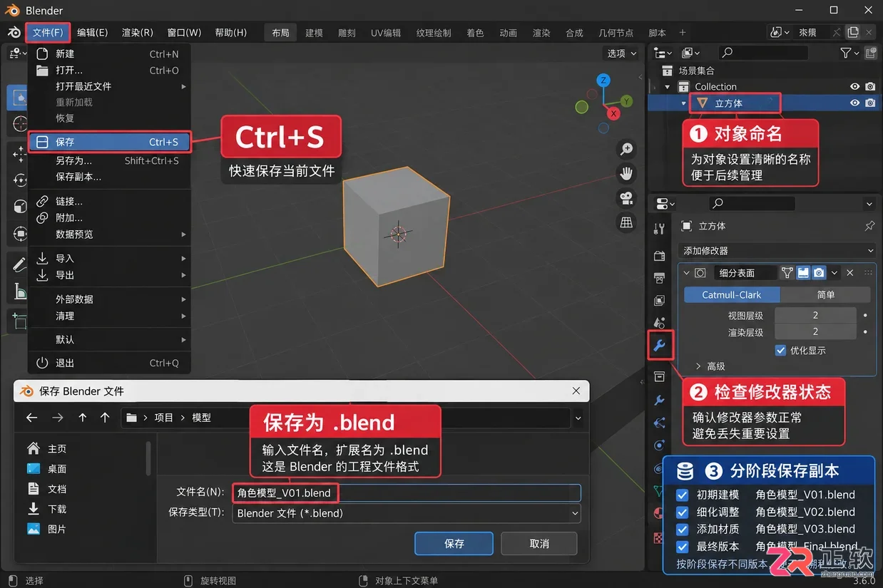Open 桌面 location in dialog sidebar
The image size is (883, 588).
click(48, 469)
